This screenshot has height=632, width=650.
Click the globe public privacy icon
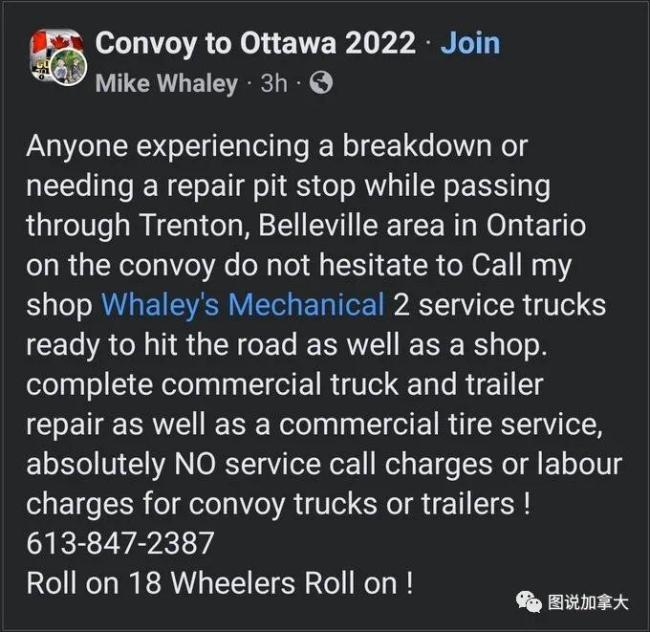321,82
